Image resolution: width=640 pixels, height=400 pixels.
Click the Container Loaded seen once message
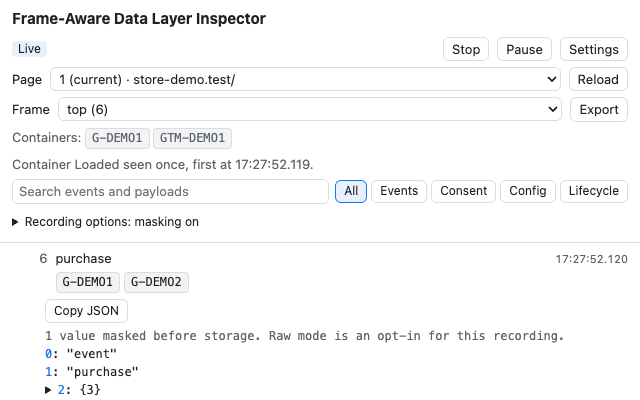point(162,164)
